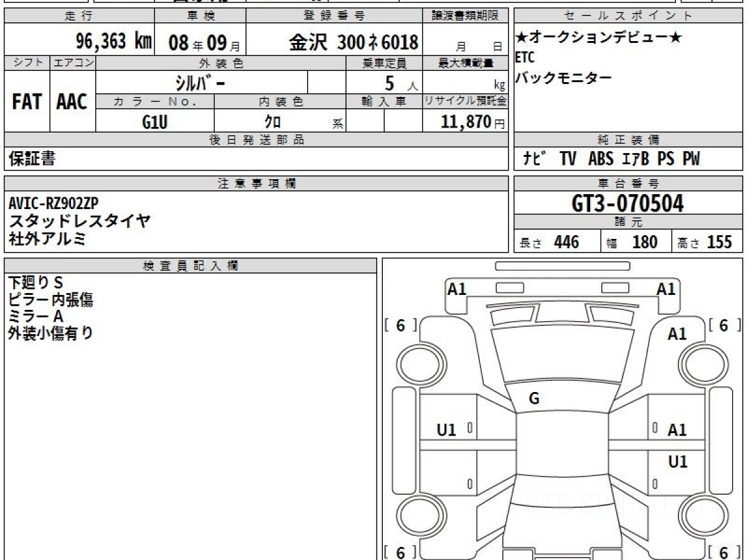
Task: Select the color number G1U field
Action: (154, 122)
